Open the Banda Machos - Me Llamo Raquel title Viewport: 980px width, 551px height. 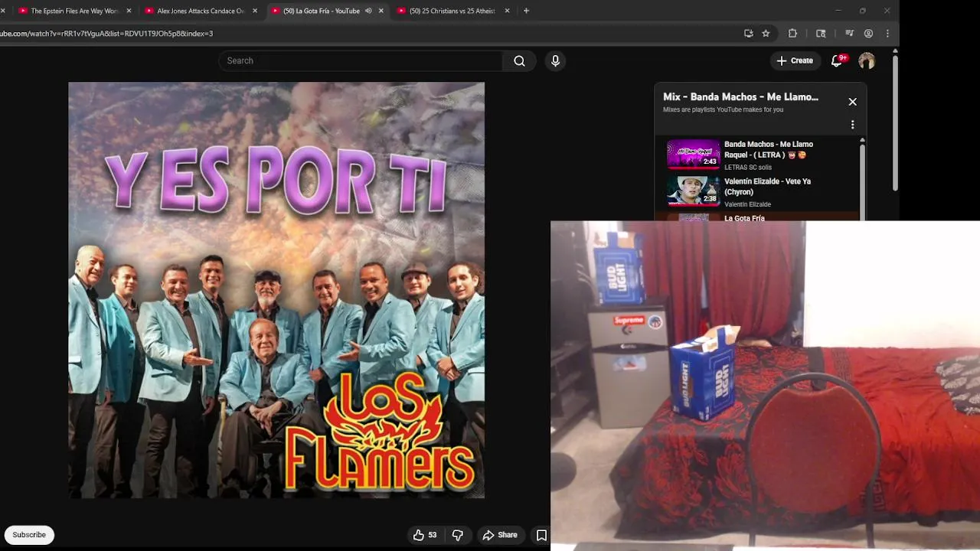click(769, 149)
